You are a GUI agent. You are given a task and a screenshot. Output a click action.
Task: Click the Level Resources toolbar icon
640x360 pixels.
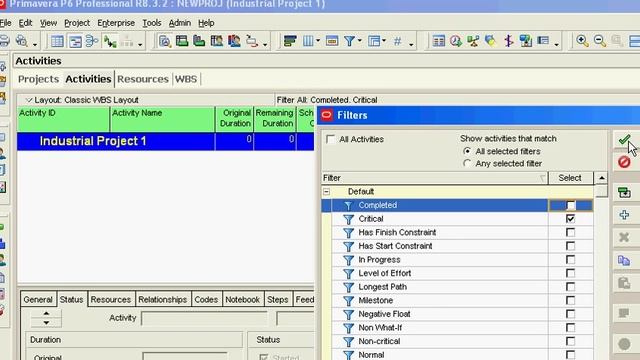473,41
